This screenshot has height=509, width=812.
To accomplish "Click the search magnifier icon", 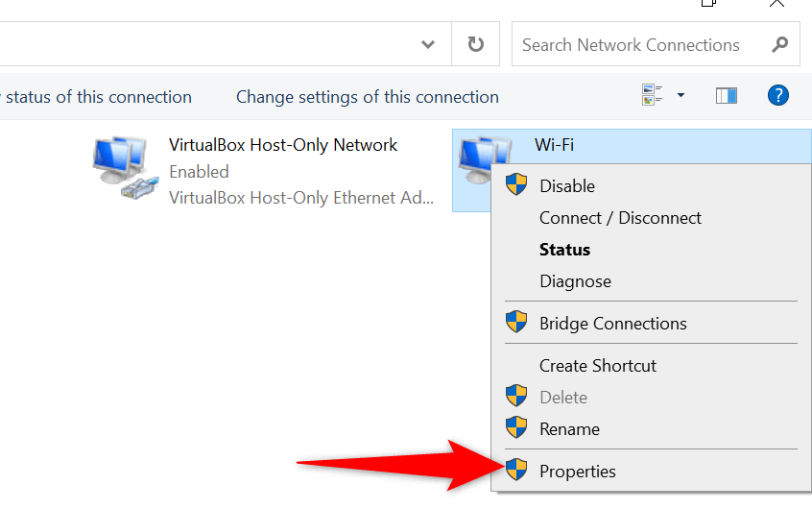I will pos(779,45).
